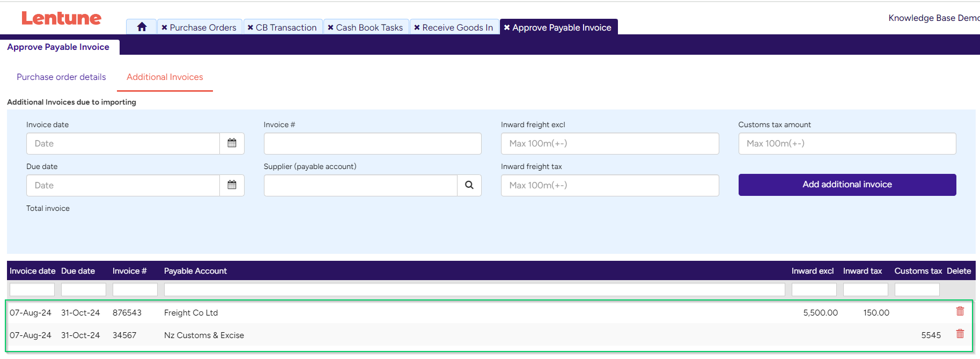The height and width of the screenshot is (359, 980).
Task: Focus Inward freight tax field
Action: pos(610,185)
